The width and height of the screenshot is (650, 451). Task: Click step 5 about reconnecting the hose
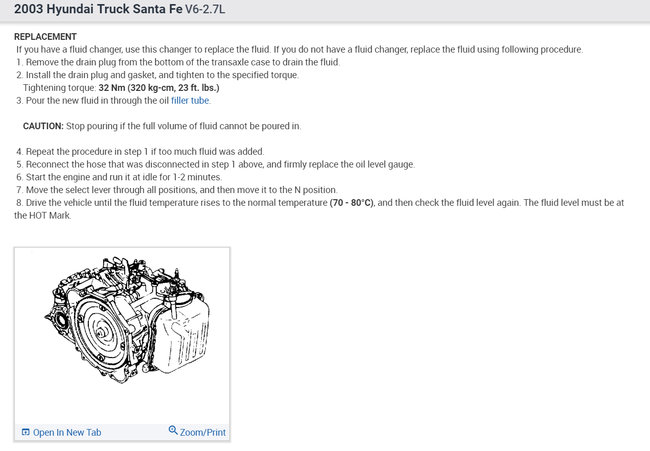216,165
